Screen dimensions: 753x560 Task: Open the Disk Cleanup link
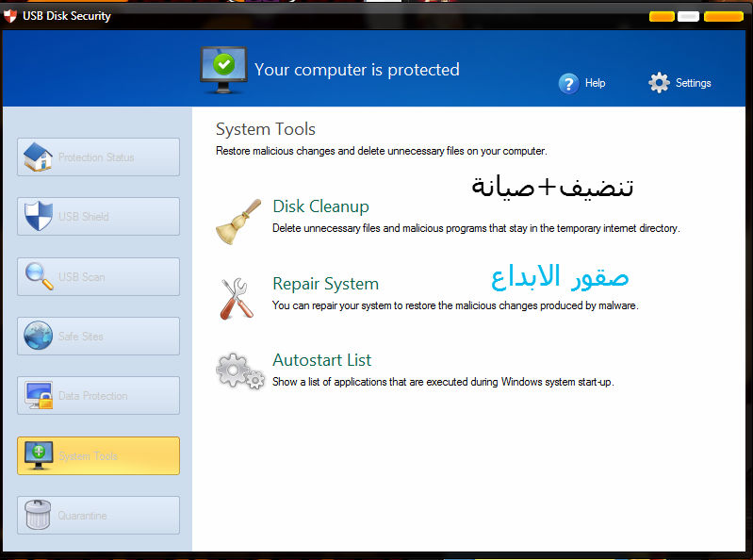pos(320,206)
